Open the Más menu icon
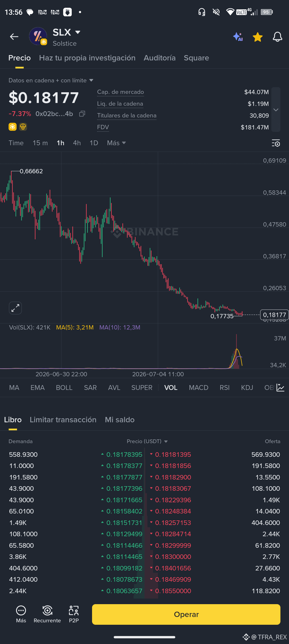This screenshot has height=644, width=289. coord(21,614)
